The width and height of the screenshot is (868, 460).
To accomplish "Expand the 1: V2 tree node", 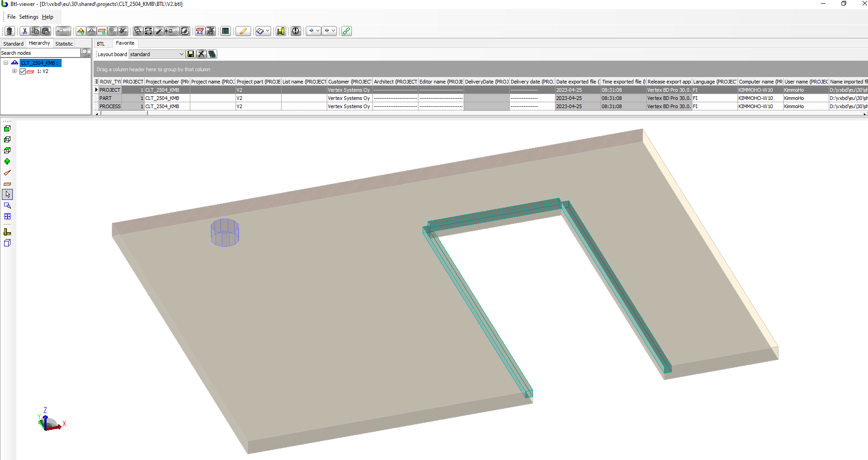I will pos(14,71).
